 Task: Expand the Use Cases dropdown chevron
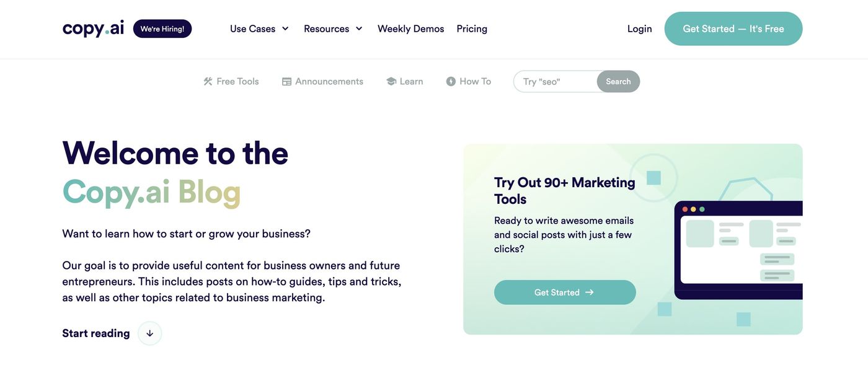[x=285, y=29]
